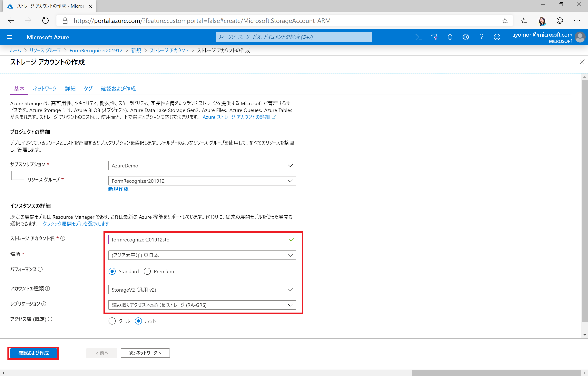588x376 pixels.
Task: Open Azure Cloud Shell icon
Action: point(418,37)
